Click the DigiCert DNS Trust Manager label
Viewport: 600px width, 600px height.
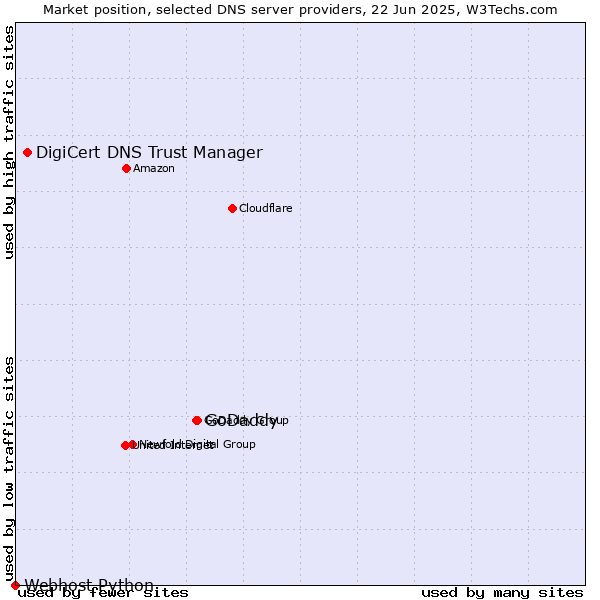click(149, 153)
